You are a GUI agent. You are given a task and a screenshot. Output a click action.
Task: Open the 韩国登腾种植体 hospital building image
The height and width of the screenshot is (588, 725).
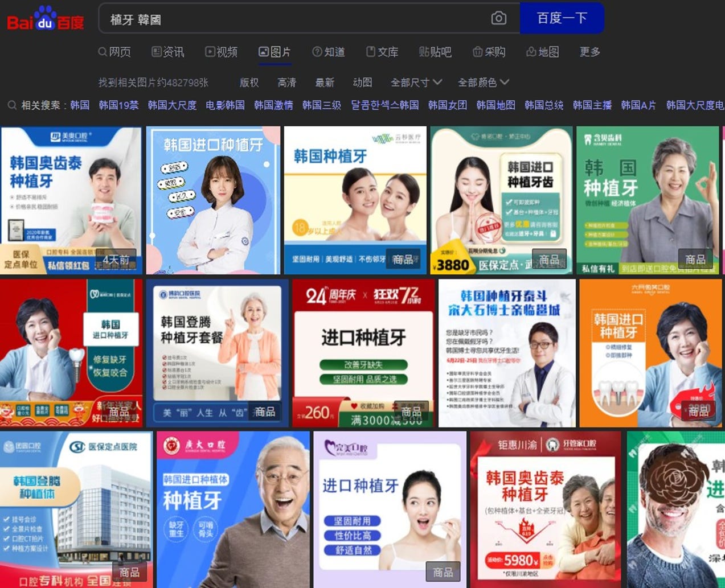76,509
